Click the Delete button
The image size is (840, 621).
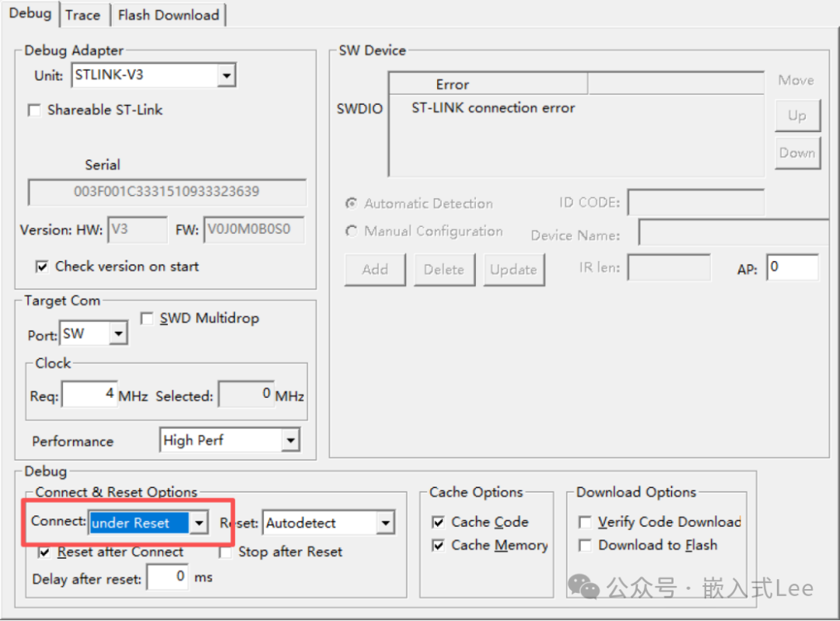[444, 270]
